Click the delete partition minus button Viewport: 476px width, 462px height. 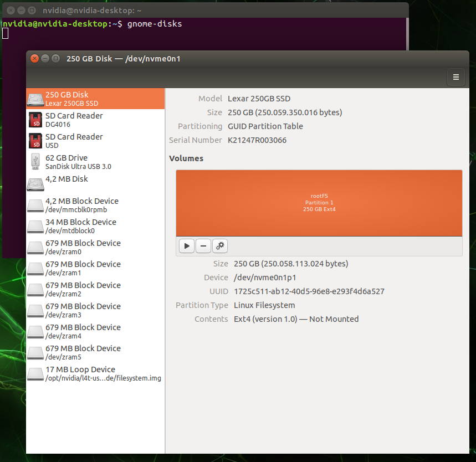(x=203, y=246)
